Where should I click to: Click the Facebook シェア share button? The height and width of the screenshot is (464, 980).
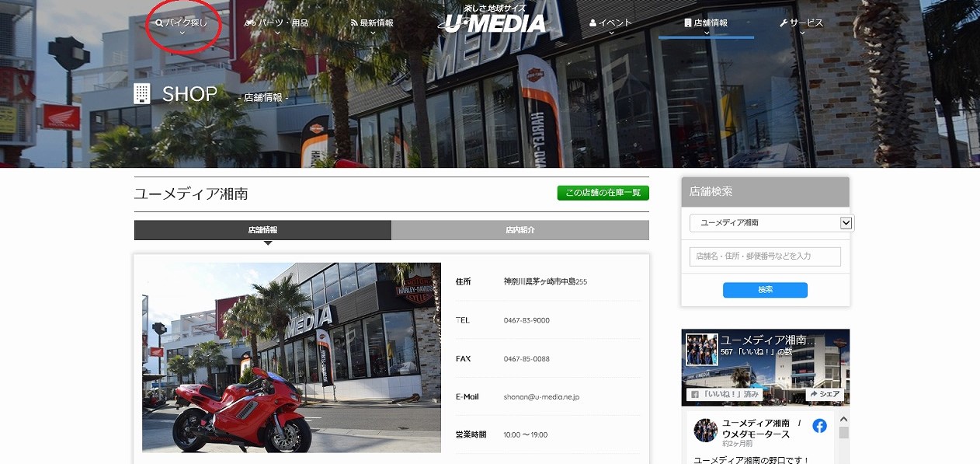825,395
